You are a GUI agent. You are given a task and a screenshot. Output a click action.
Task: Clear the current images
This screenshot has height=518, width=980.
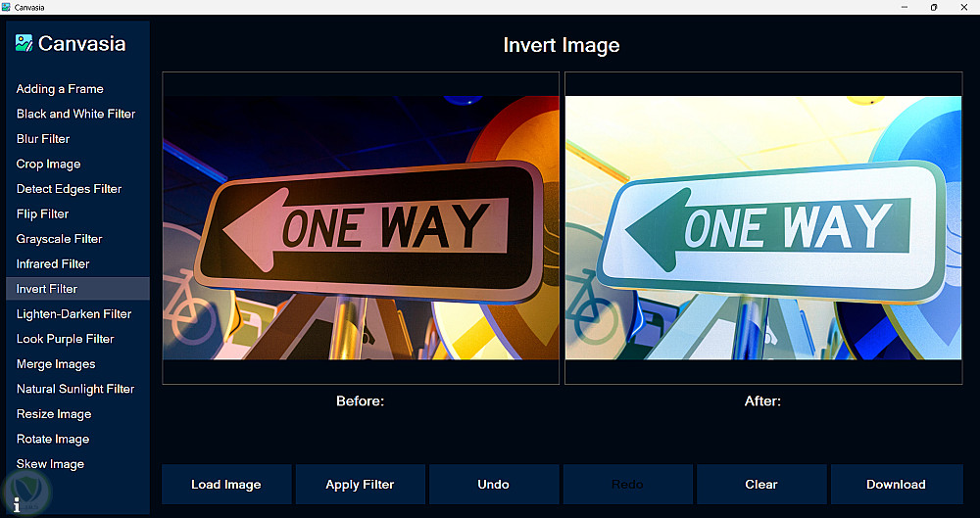[x=761, y=485]
